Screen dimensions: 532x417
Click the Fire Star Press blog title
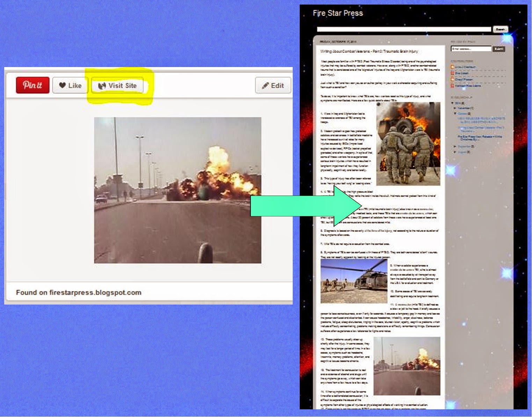(338, 13)
